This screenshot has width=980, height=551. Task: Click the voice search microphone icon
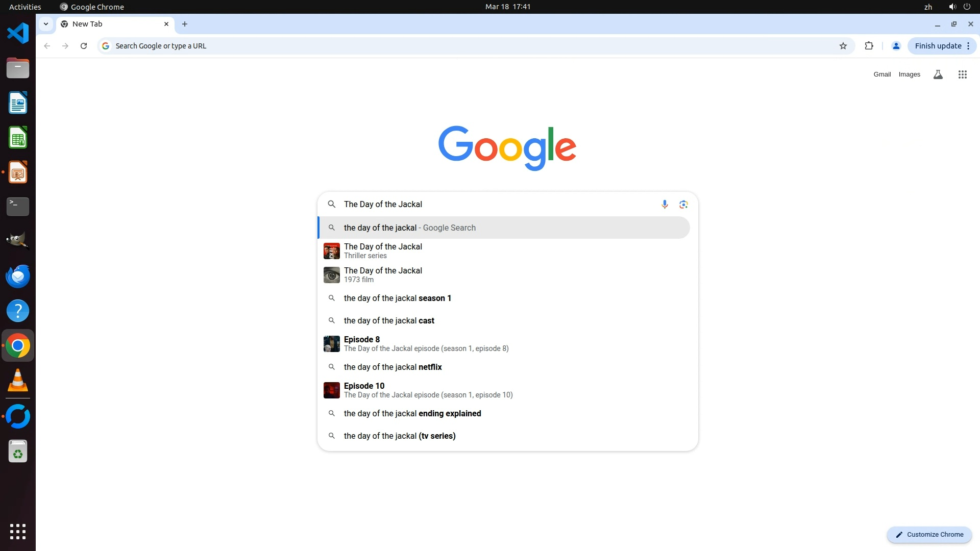664,204
